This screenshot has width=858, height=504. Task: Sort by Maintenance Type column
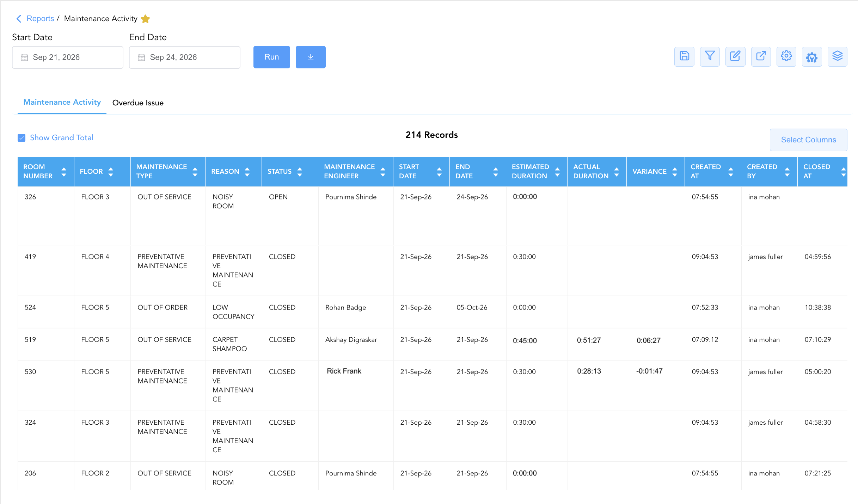[195, 172]
